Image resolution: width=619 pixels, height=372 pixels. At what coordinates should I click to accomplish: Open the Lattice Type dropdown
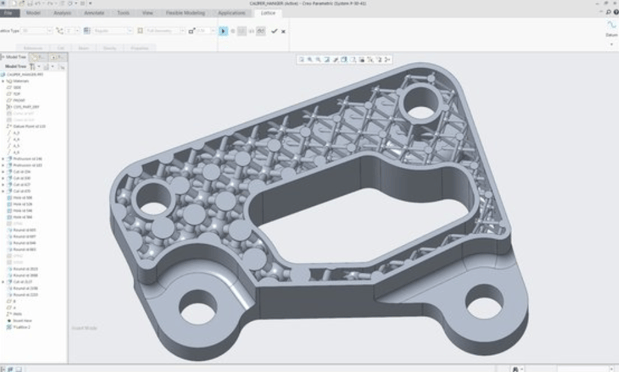[x=36, y=31]
